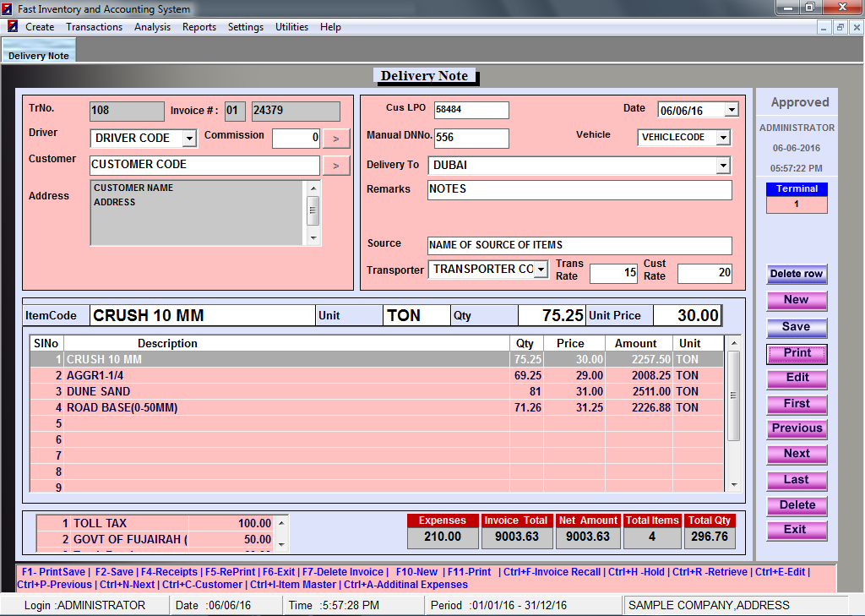Screen dimensions: 865x616
Task: Click the app icon in the menu bar
Action: pos(13,27)
